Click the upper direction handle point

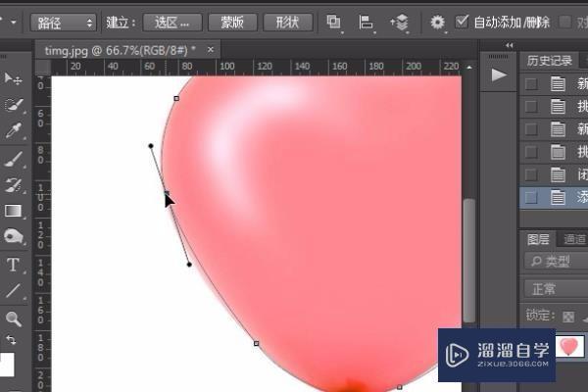pos(151,146)
